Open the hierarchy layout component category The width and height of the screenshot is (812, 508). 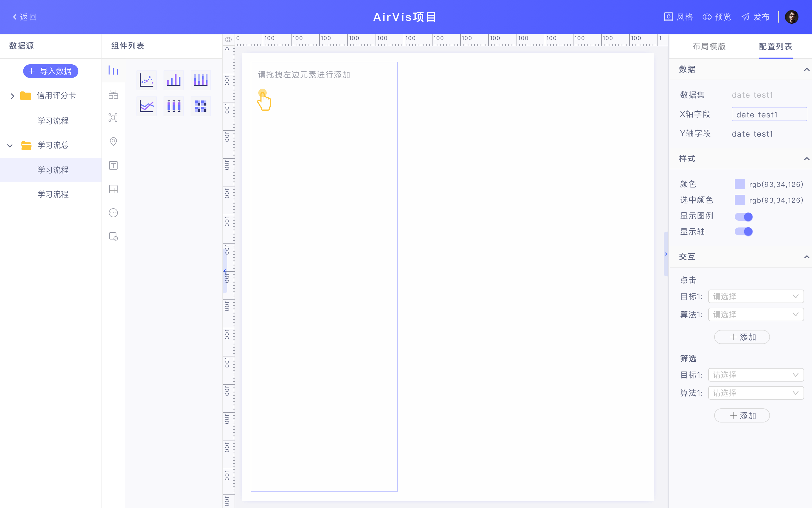pyautogui.click(x=113, y=94)
